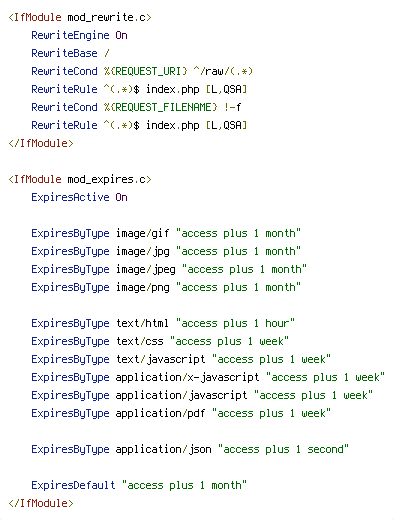This screenshot has height=520, width=394.
Task: Click the text/html "access plus 1 hour" string
Action: tap(235, 323)
